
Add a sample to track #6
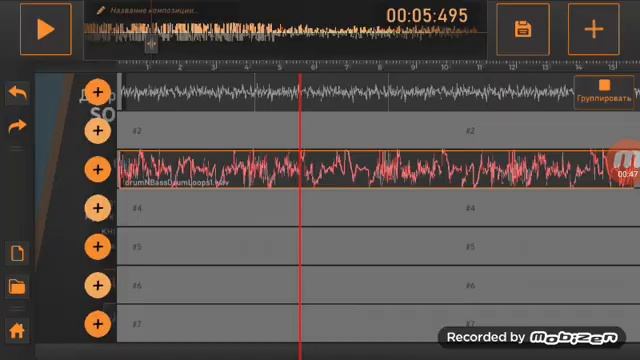98,285
